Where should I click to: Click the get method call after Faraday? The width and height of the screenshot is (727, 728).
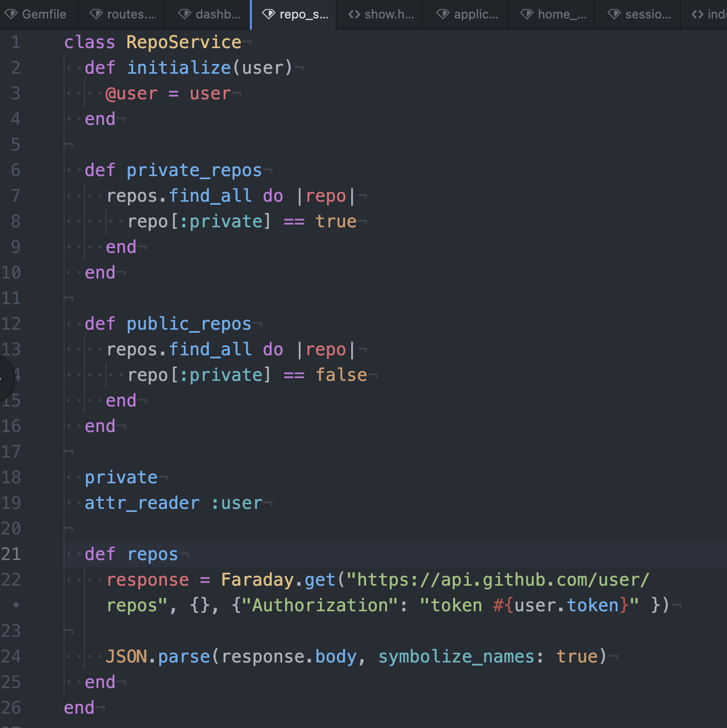pos(320,580)
